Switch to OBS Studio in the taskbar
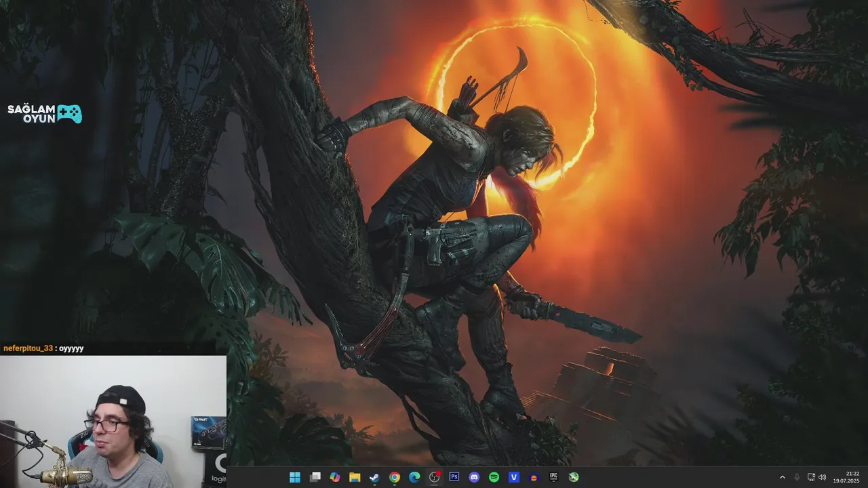 coord(435,477)
